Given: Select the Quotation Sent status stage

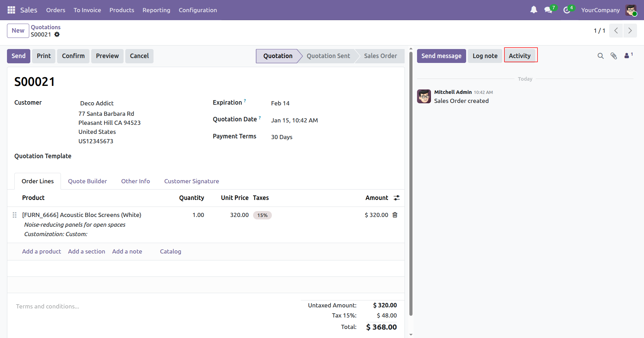Looking at the screenshot, I should click(328, 56).
